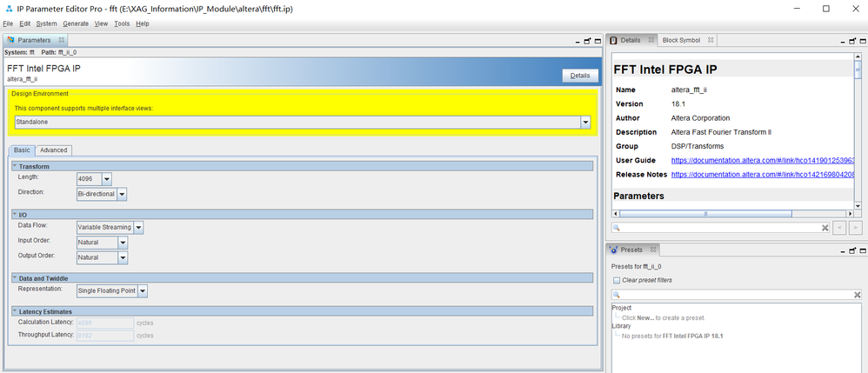This screenshot has height=373, width=868.
Task: Detach the Parameters panel to new window
Action: pyautogui.click(x=587, y=41)
